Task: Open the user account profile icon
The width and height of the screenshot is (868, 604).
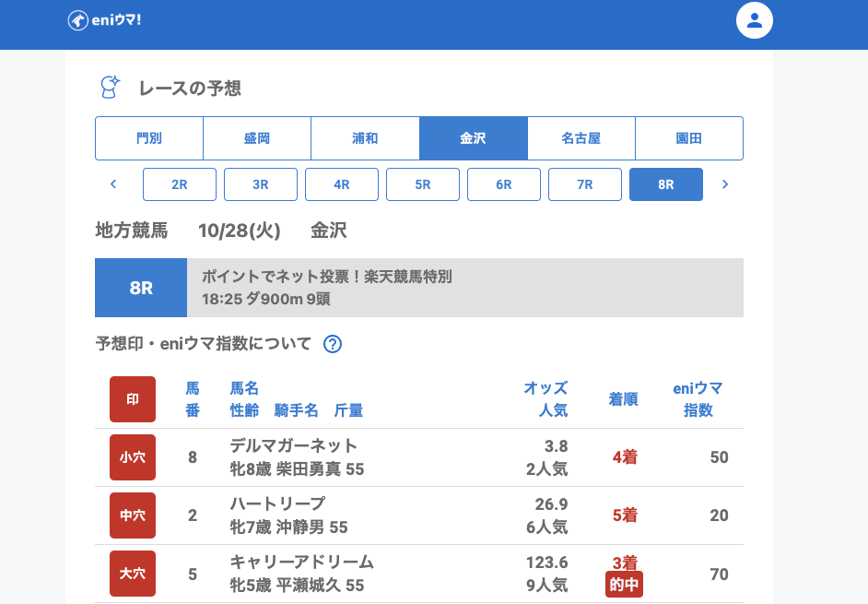Action: coord(754,20)
